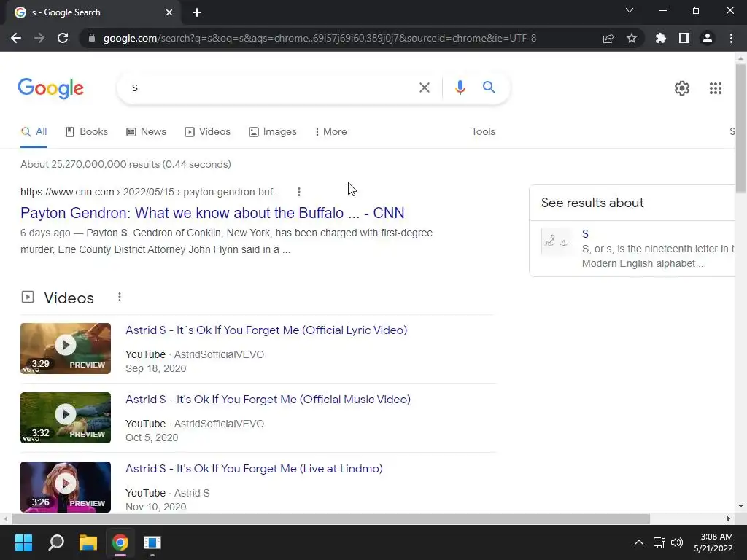This screenshot has height=560, width=747.
Task: Click the forward navigation arrow
Action: coord(39,38)
